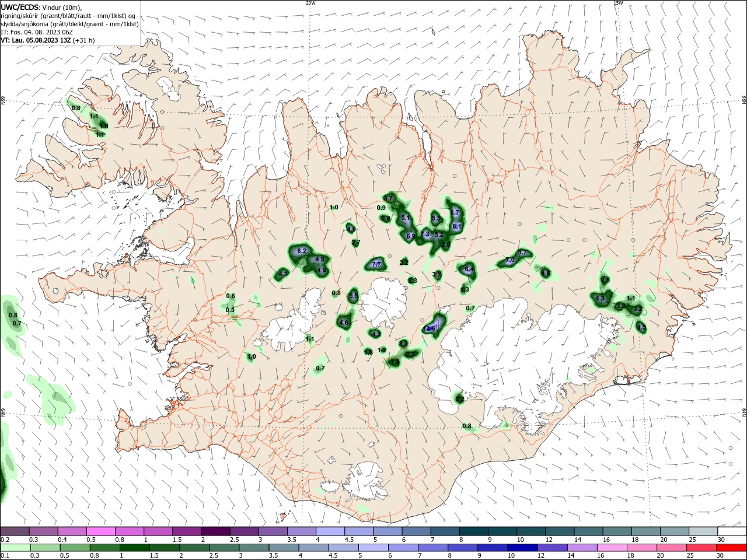747x560 pixels.
Task: Select the 6.4 precipitation value
Action: pyautogui.click(x=469, y=269)
